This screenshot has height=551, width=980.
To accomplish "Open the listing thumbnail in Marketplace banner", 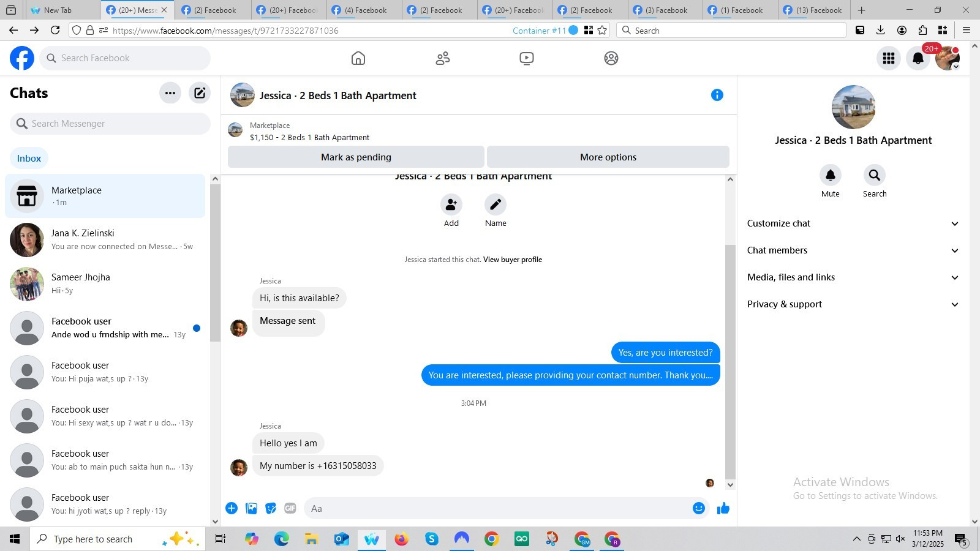I will 235,130.
